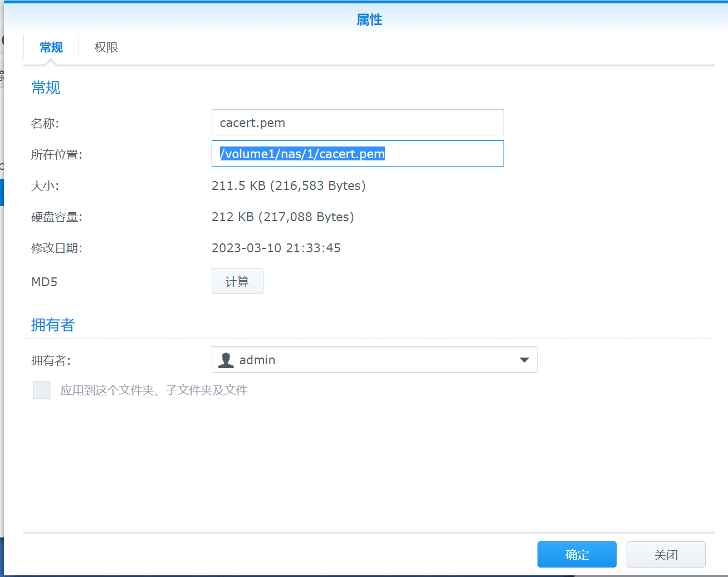Click the user silhouette icon beside admin
The width and height of the screenshot is (728, 577).
click(225, 360)
